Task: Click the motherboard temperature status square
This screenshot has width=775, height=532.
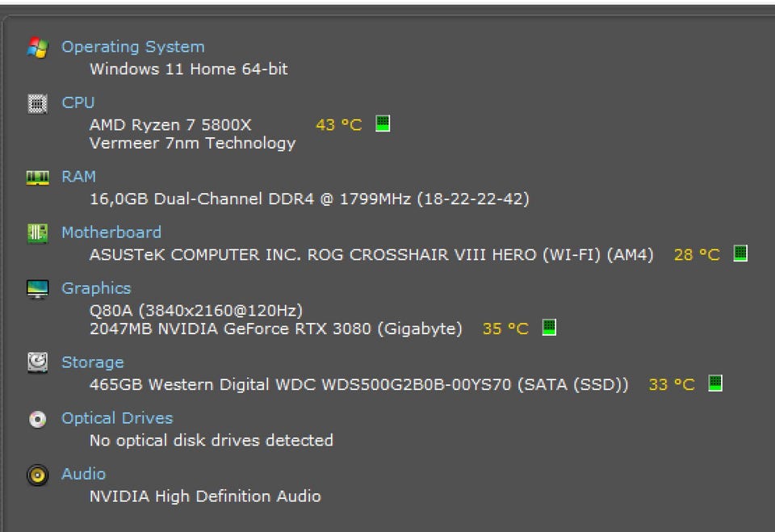Action: (x=740, y=253)
